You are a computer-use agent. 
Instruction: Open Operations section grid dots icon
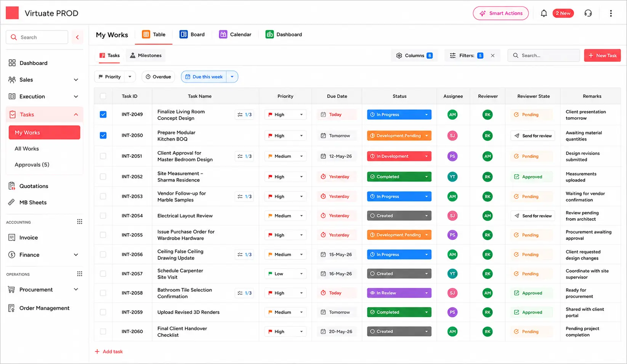[80, 274]
